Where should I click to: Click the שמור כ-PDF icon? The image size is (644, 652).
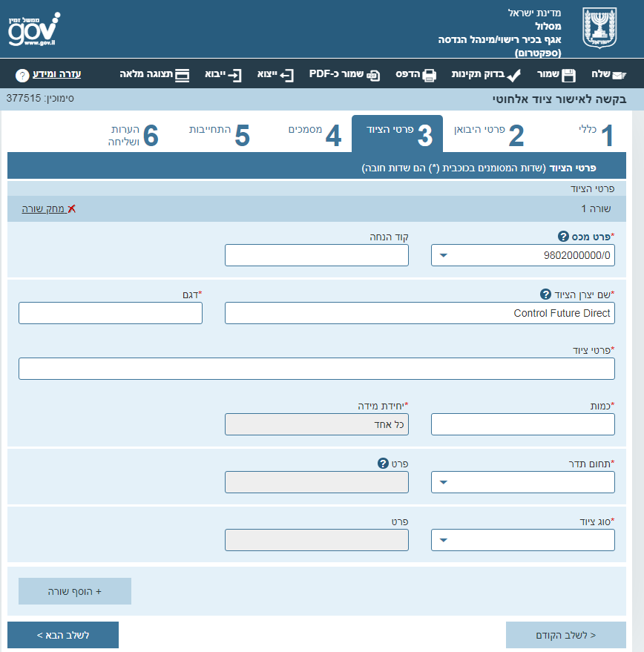373,75
